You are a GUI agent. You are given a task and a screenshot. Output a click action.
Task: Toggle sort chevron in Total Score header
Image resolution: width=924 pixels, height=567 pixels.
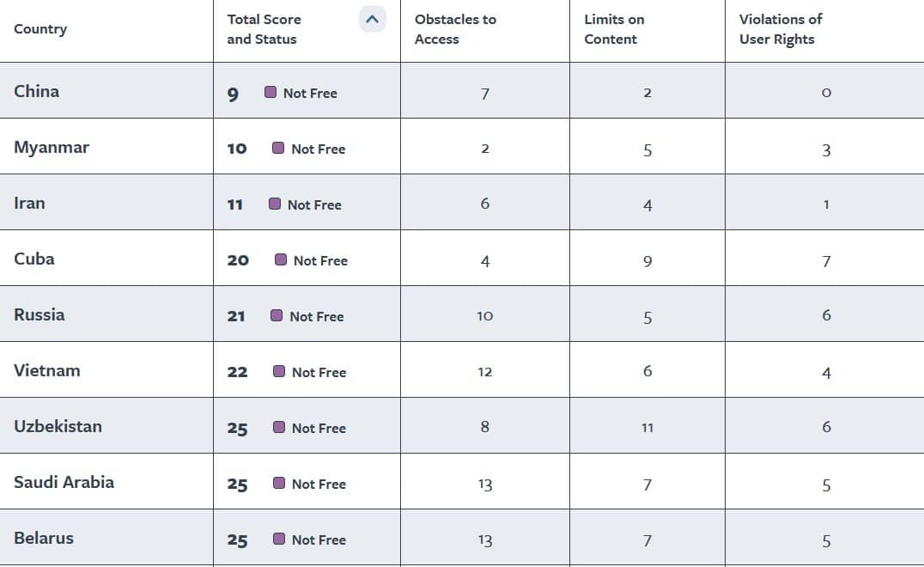click(x=372, y=20)
